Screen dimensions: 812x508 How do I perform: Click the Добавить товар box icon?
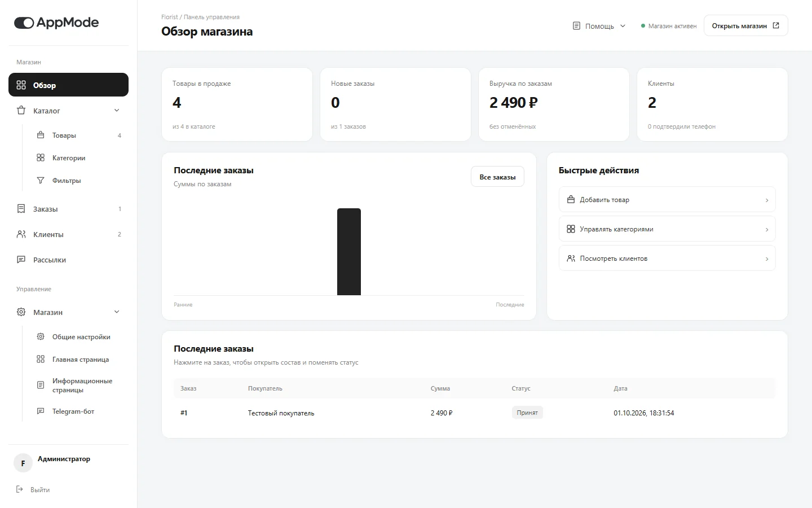point(571,199)
